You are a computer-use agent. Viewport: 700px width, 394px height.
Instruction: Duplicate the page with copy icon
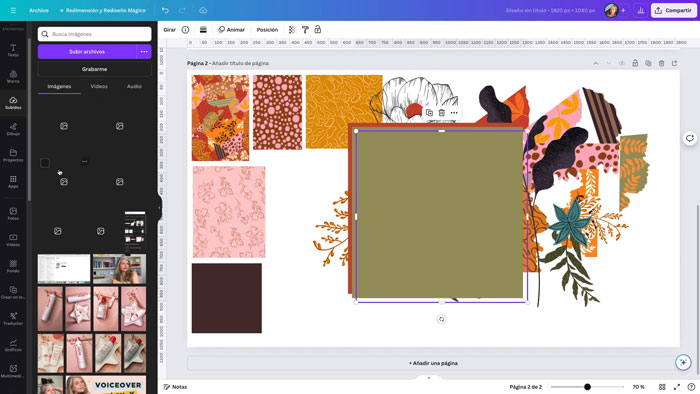pyautogui.click(x=648, y=63)
